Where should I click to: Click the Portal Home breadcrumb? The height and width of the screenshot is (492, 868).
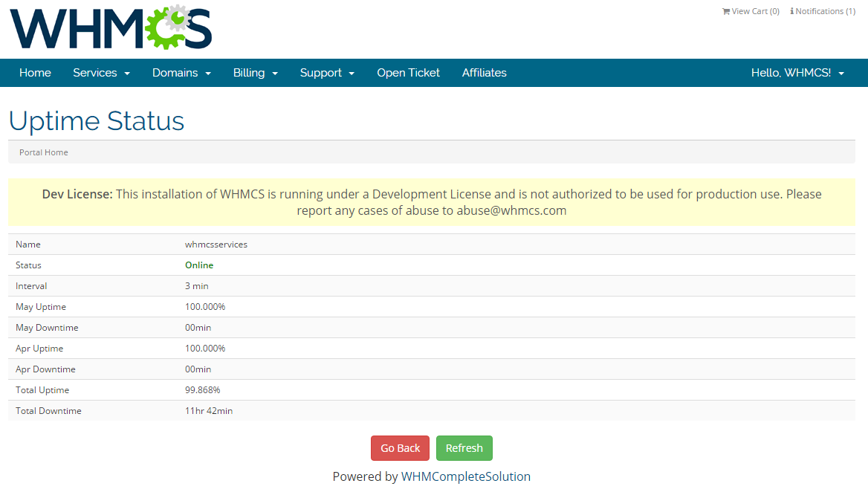pos(44,152)
